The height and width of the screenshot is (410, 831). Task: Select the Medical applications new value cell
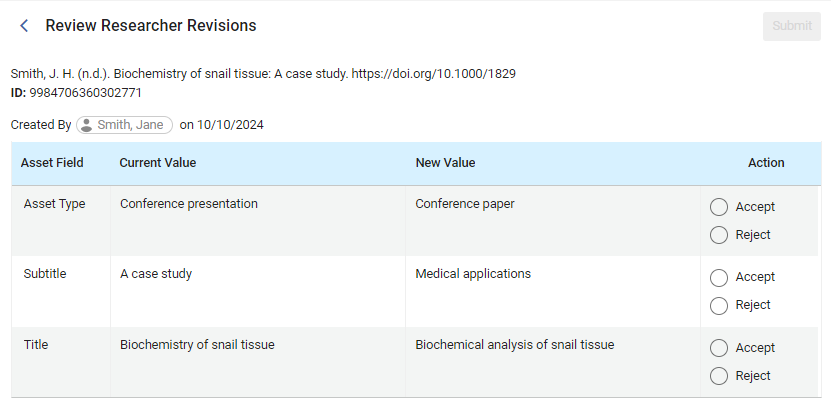473,274
